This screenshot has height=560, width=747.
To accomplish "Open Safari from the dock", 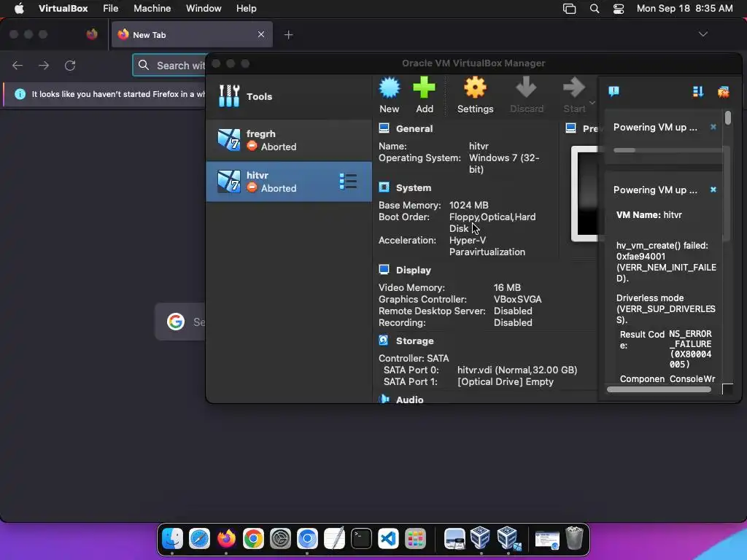I will click(x=199, y=539).
